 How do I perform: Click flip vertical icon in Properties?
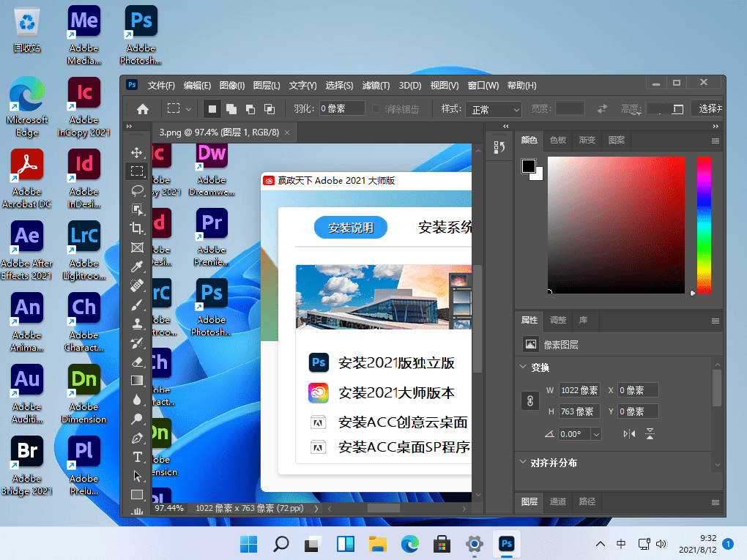pos(650,434)
